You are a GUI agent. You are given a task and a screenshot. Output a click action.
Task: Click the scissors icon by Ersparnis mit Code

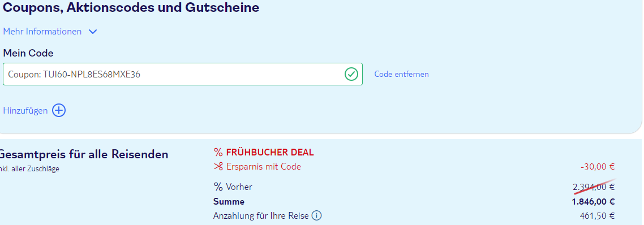[218, 167]
